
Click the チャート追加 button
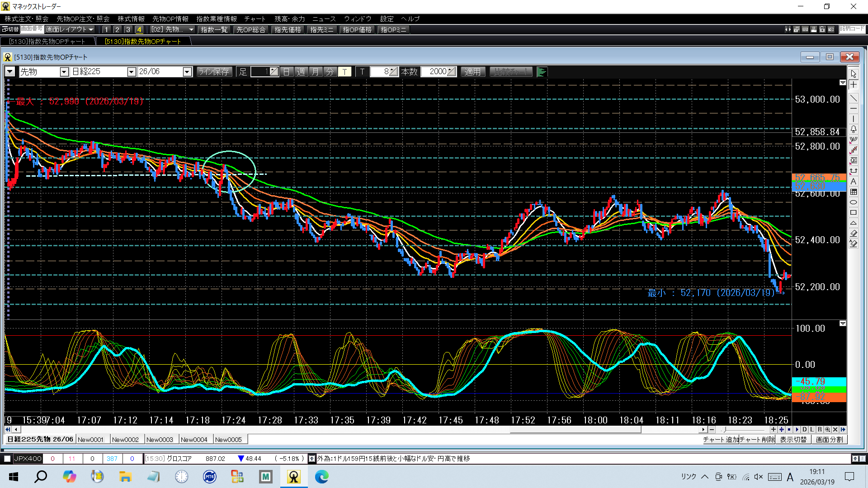[721, 440]
